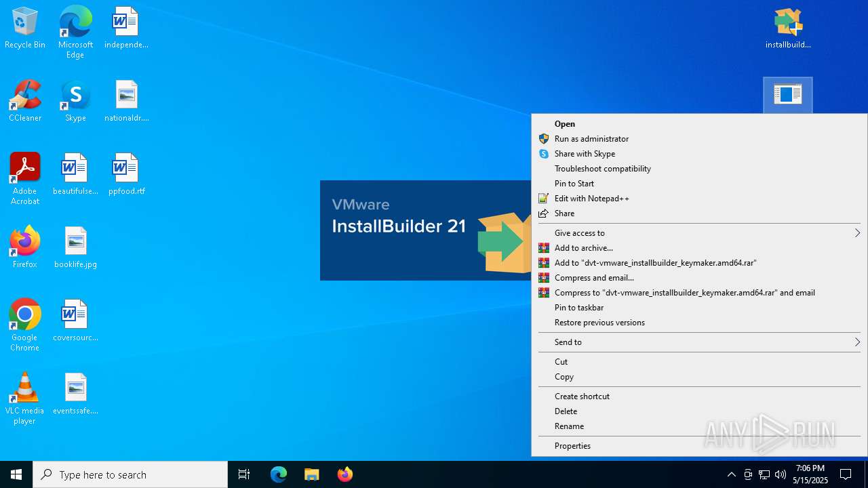
Task: Select the eventssafe... image file
Action: click(x=75, y=394)
